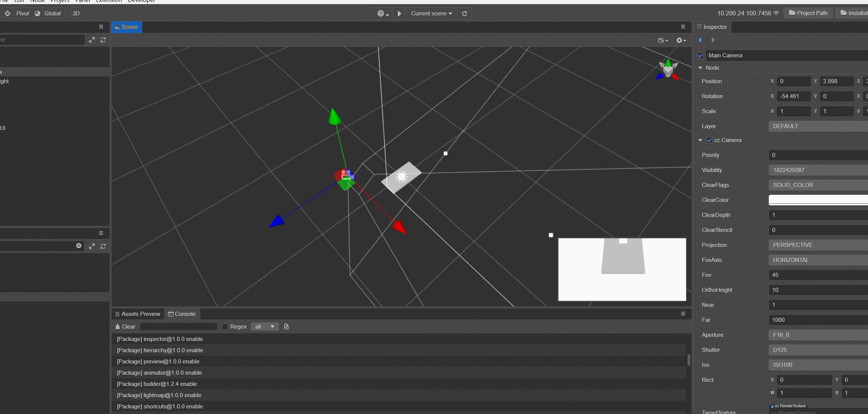Click the refresh preview icon

point(465,13)
